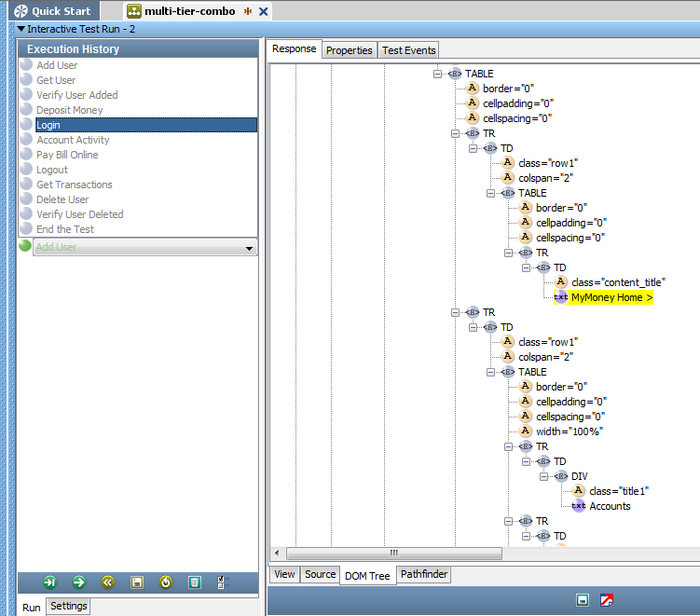Screen dimensions: 700x616
Task: Open the Pathfinder tab
Action: [x=424, y=575]
